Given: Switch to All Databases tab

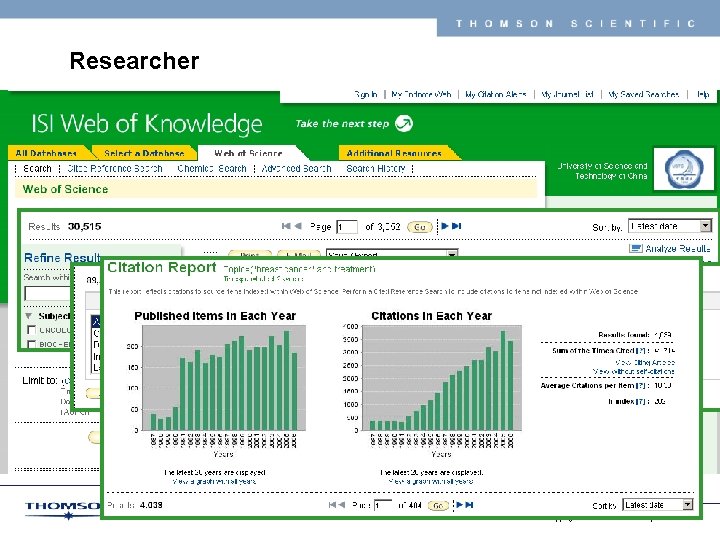Looking at the screenshot, I should (46, 153).
